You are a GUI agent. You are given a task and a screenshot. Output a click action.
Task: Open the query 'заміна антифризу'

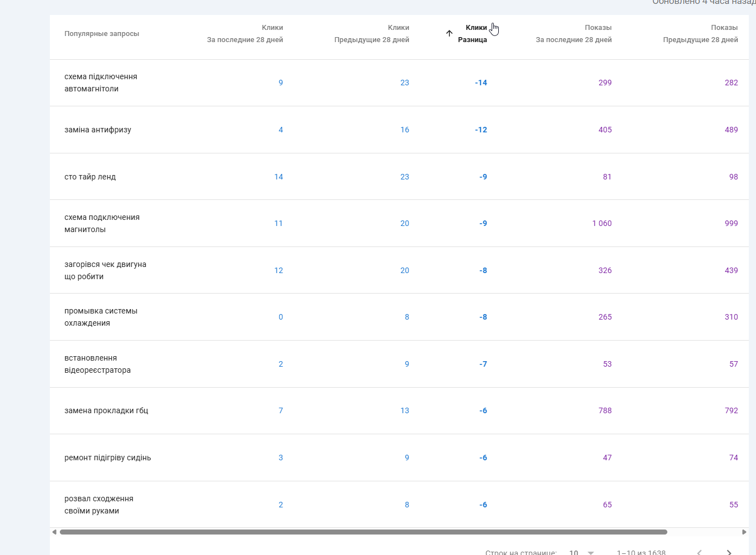click(x=98, y=130)
